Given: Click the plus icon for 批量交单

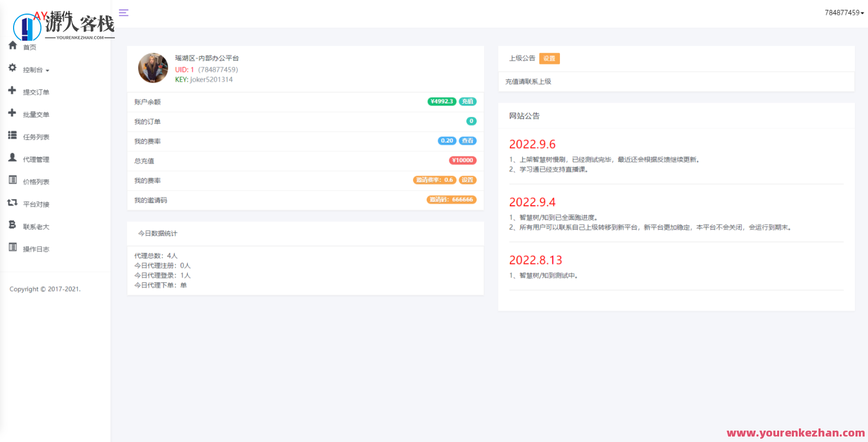Looking at the screenshot, I should [x=12, y=113].
